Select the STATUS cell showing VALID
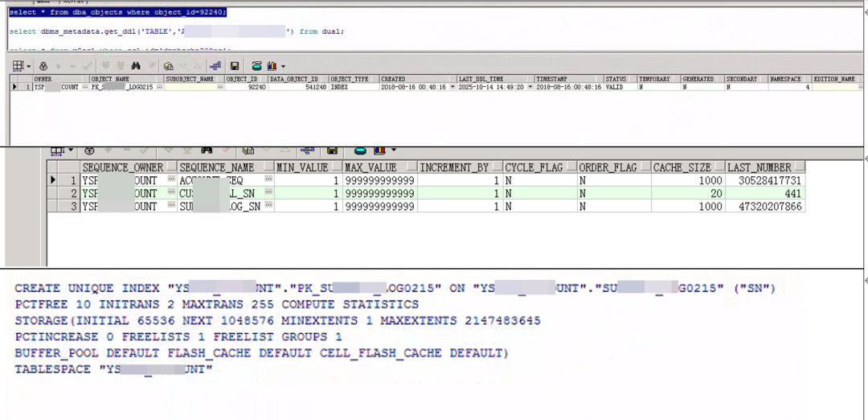 coord(620,88)
